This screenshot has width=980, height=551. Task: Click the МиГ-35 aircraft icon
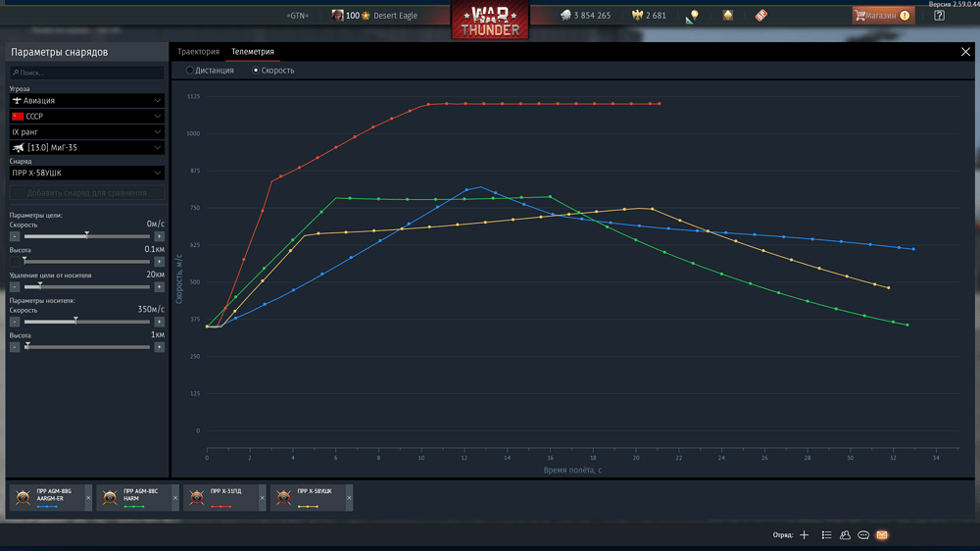(19, 148)
